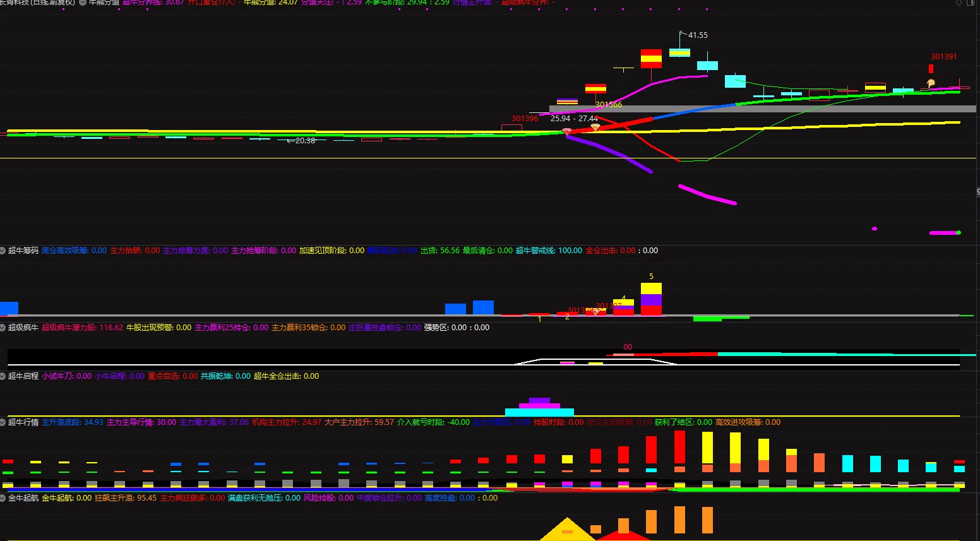The width and height of the screenshot is (980, 541).
Task: Click the yellow bar labeled 5 in 超牛筹码
Action: pos(651,288)
